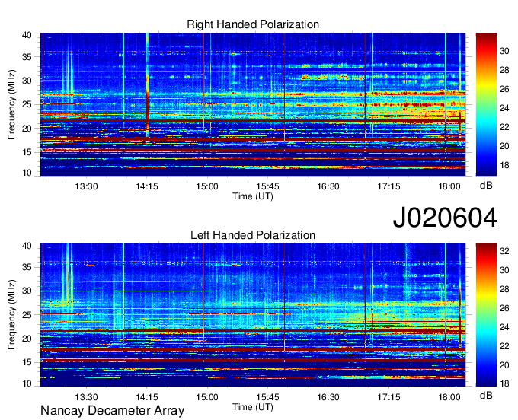Click the '10' frequency tick on Right Handed plot

[x=27, y=173]
